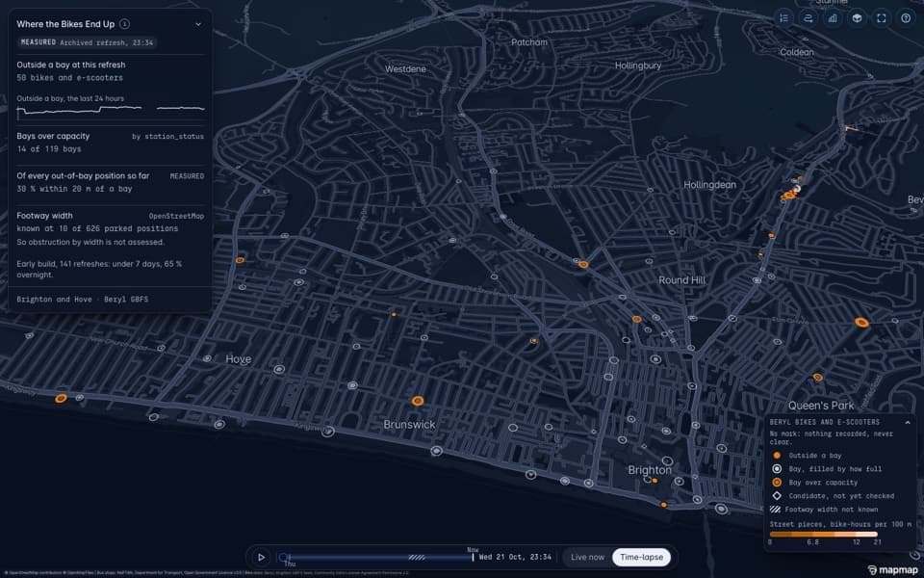Click the route icon in top toolbar
Image resolution: width=924 pixels, height=578 pixels.
808,18
